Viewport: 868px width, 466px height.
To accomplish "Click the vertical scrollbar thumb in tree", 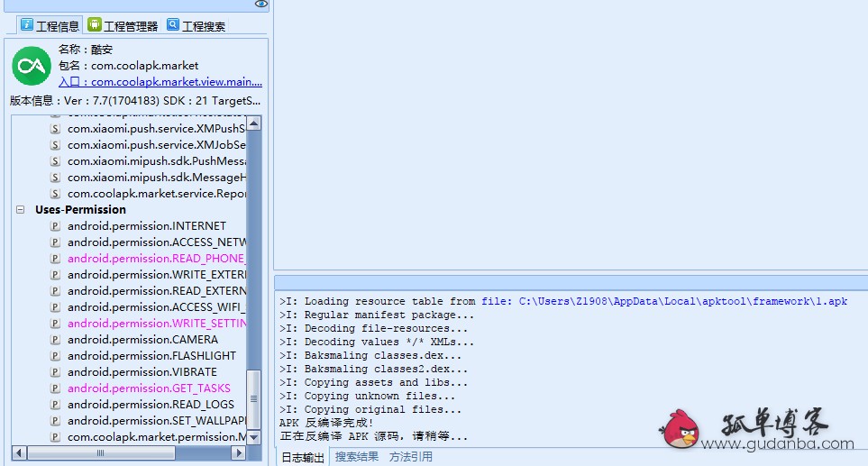I will [x=253, y=398].
